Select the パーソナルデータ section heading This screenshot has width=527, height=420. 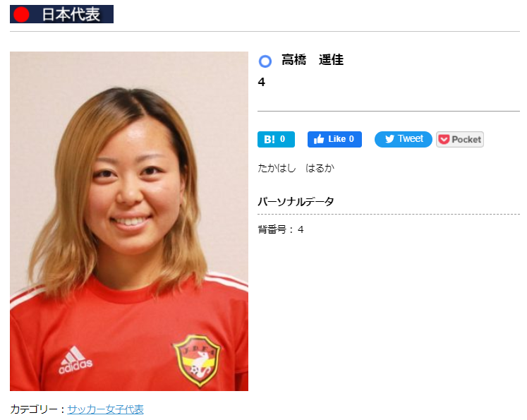tap(296, 201)
